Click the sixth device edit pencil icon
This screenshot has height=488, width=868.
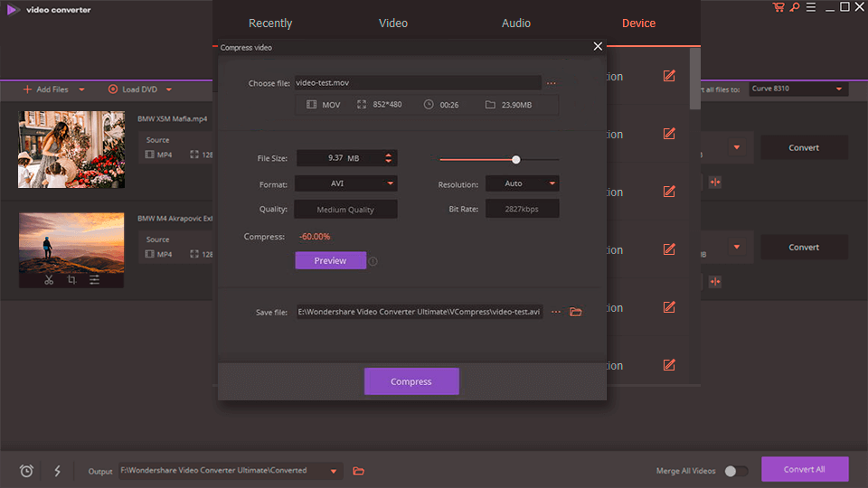669,364
